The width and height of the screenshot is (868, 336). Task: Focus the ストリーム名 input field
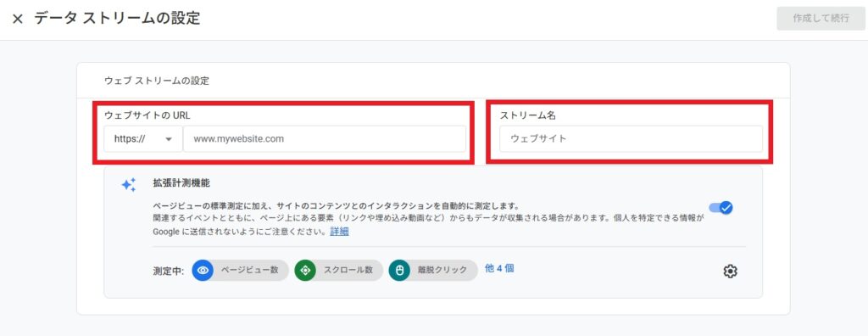coord(631,138)
